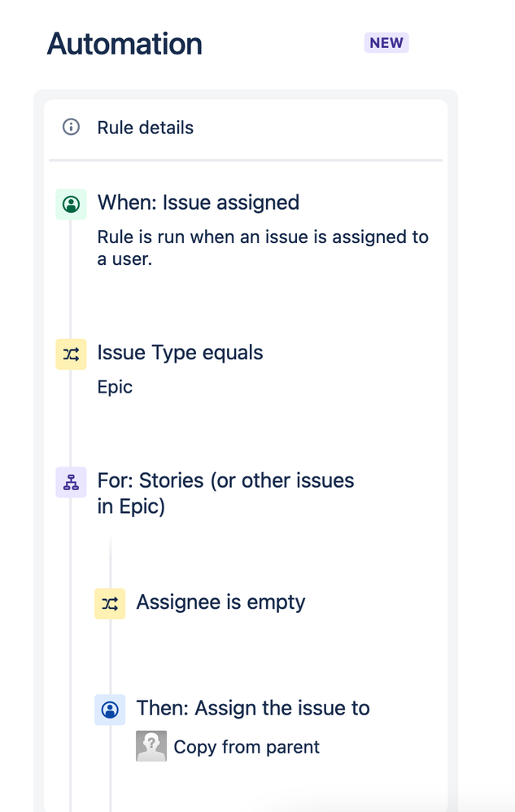The image size is (515, 812).
Task: Click the grey unknown-user avatar
Action: [151, 746]
